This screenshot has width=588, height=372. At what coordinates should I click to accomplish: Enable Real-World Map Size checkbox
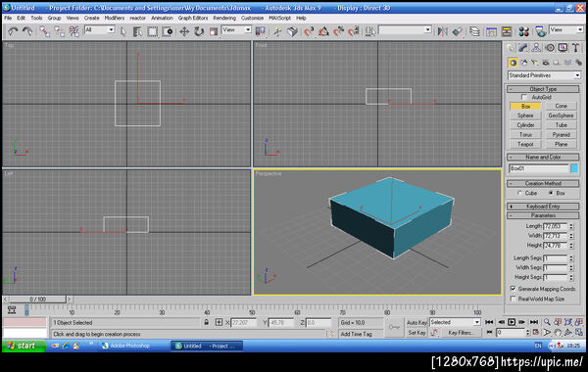coord(513,299)
